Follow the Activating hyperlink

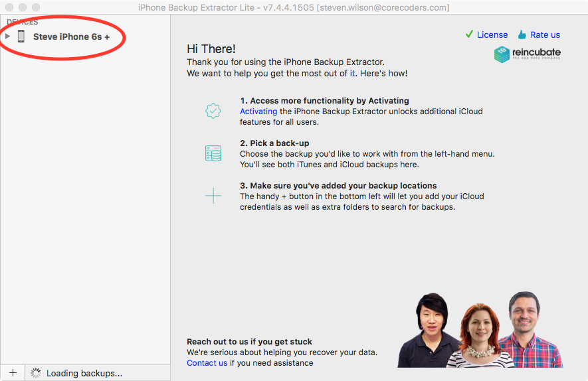tap(258, 112)
